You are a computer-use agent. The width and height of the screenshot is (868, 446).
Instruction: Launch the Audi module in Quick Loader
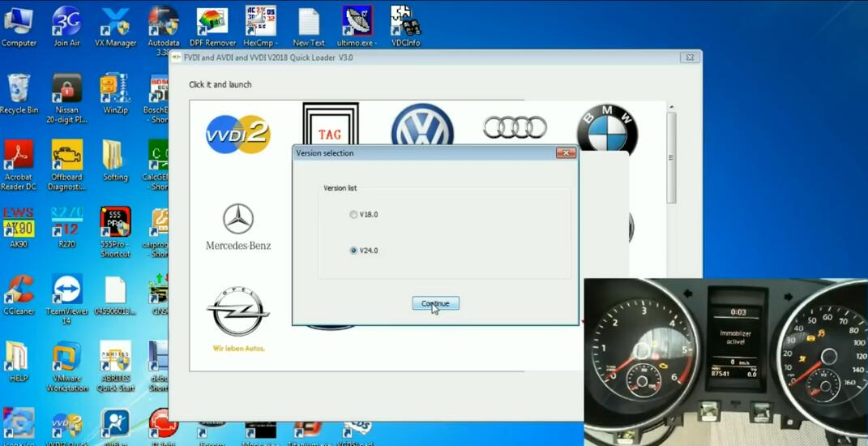click(515, 127)
